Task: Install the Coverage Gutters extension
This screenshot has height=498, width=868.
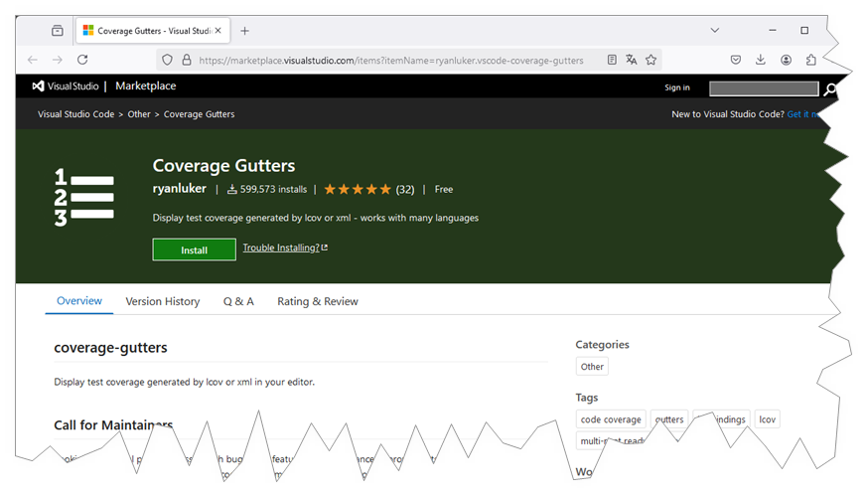Action: (194, 249)
